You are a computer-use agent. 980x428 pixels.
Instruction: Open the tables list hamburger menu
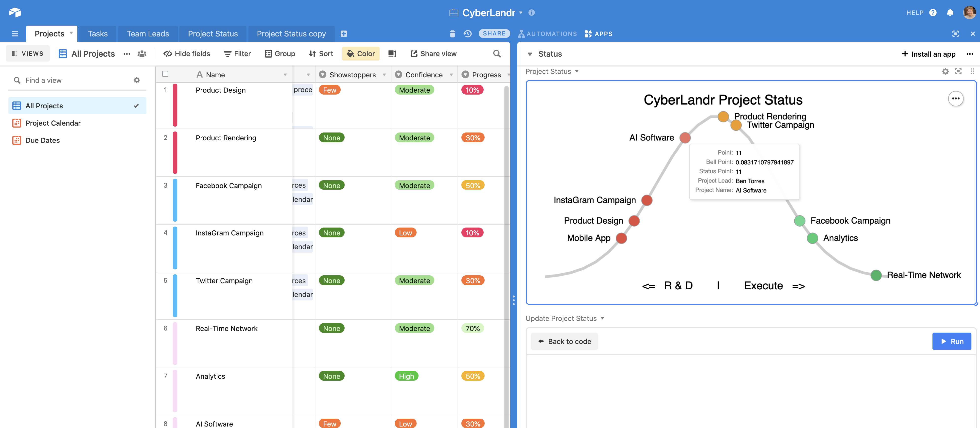tap(15, 34)
